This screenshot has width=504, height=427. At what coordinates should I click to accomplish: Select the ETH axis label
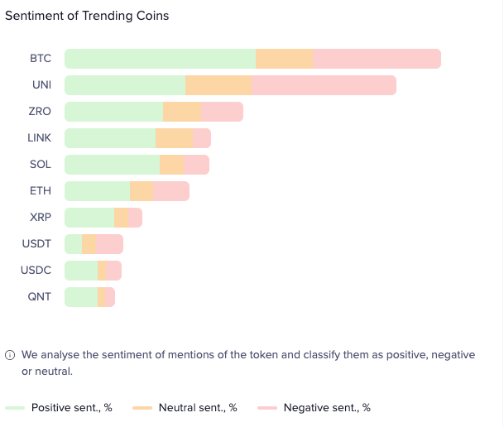coord(41,191)
